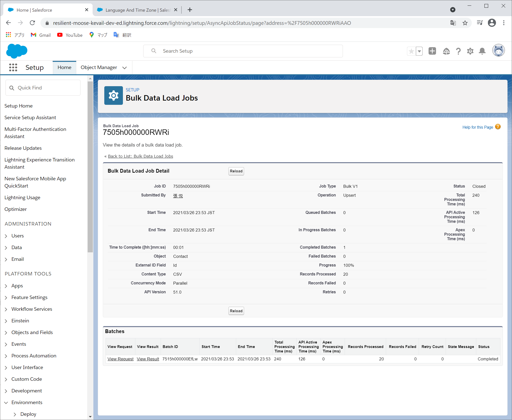Open the Trailhead guidance icon
512x420 pixels.
click(x=446, y=51)
